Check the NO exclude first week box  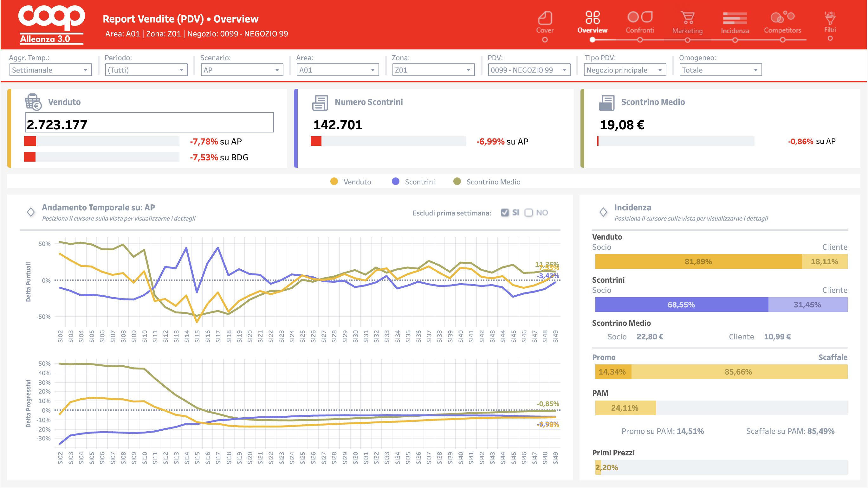[528, 213]
